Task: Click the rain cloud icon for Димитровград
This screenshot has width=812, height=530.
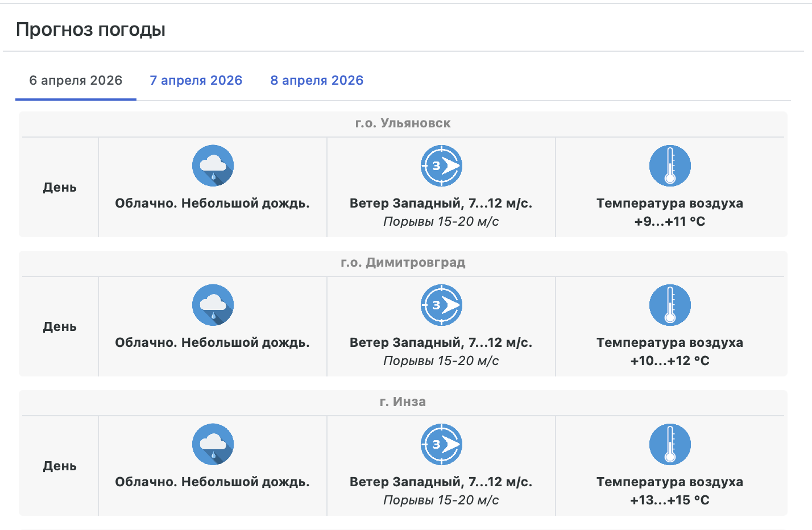Action: point(213,305)
